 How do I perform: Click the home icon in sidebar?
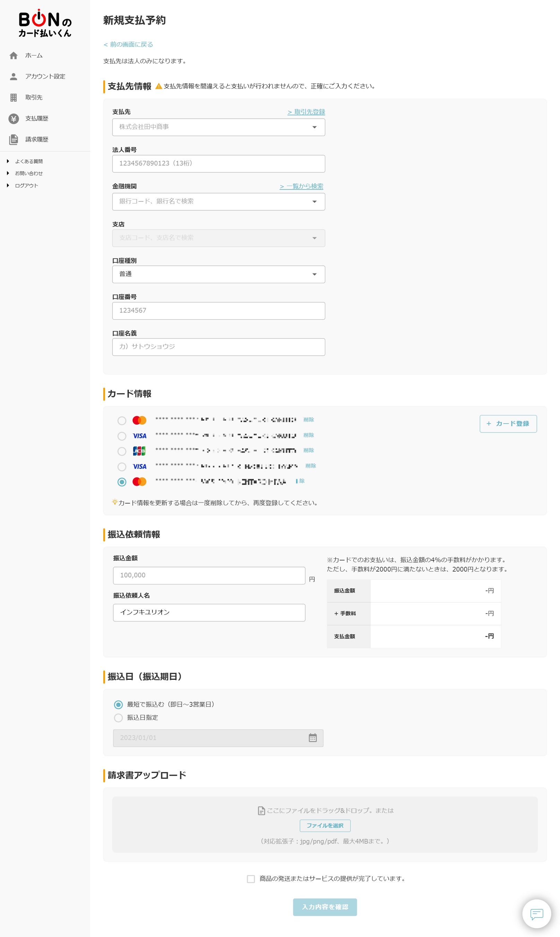pos(14,56)
